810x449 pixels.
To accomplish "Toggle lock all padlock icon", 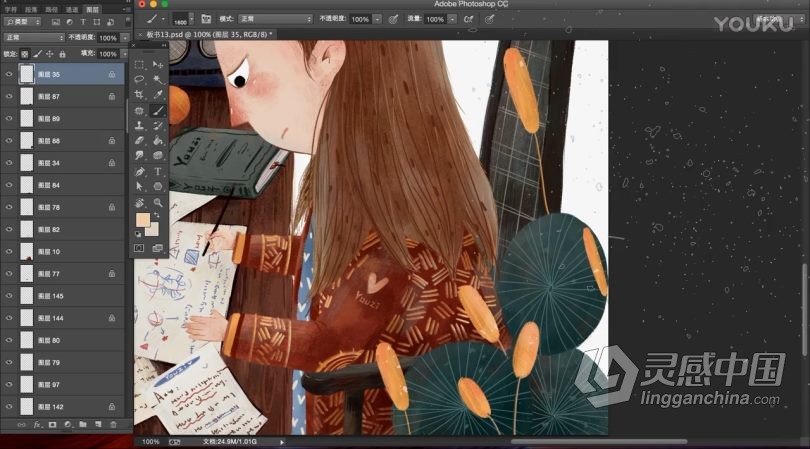I will pyautogui.click(x=62, y=54).
